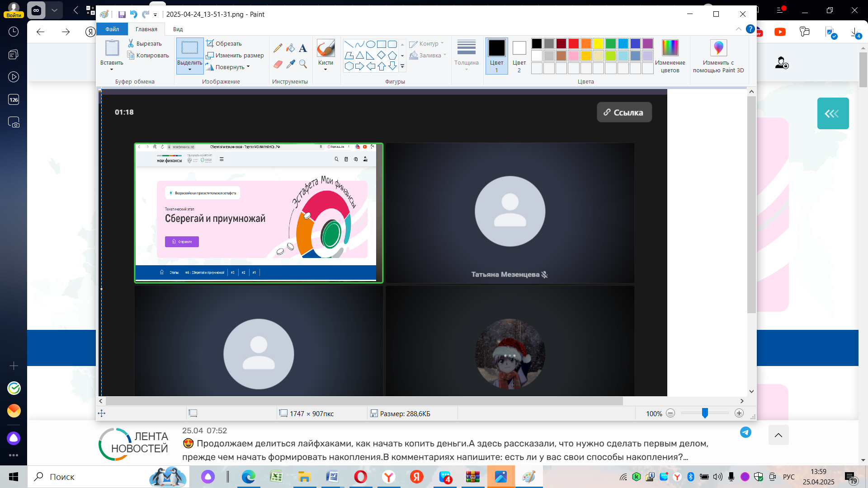Open the Select (Выделить) dropdown arrow
Viewport: 868px width, 488px height.
coord(190,70)
